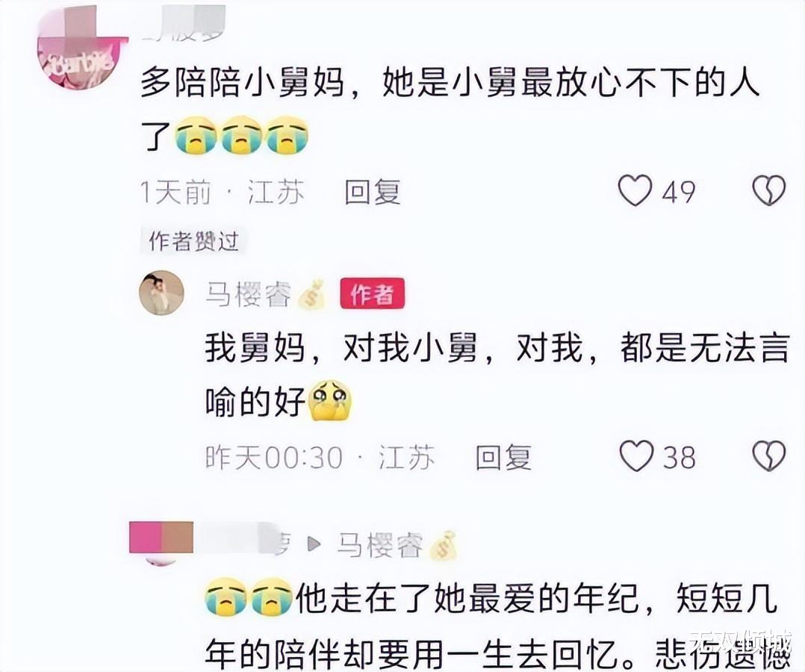Tap broken heart on 马樱睿's reply
The height and width of the screenshot is (672, 805).
[768, 456]
